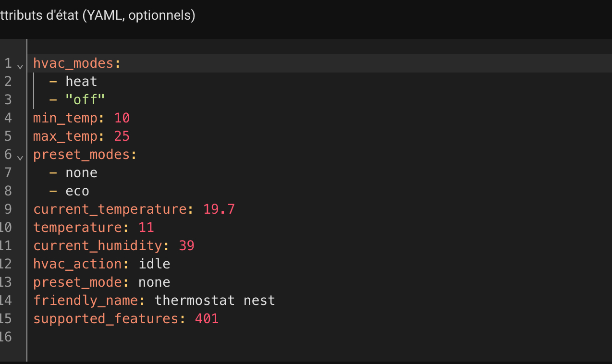Click the hvac_modes key on line 1
This screenshot has width=612, height=364.
[74, 63]
